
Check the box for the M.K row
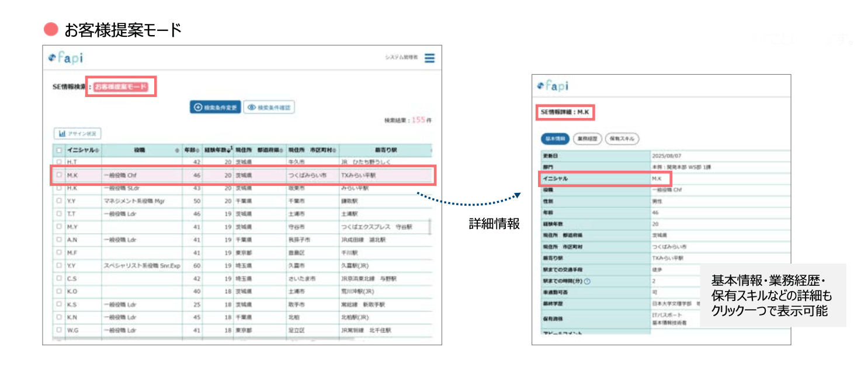(x=59, y=175)
